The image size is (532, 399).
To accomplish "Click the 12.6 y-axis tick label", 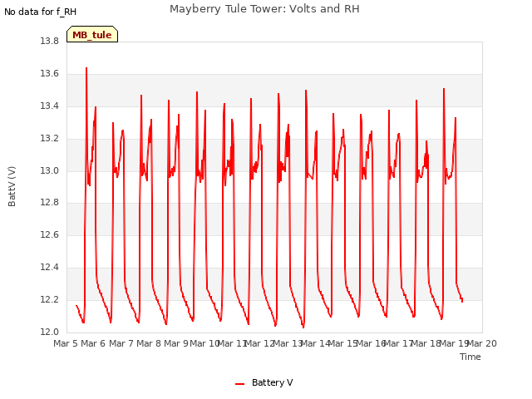I will [x=50, y=234].
